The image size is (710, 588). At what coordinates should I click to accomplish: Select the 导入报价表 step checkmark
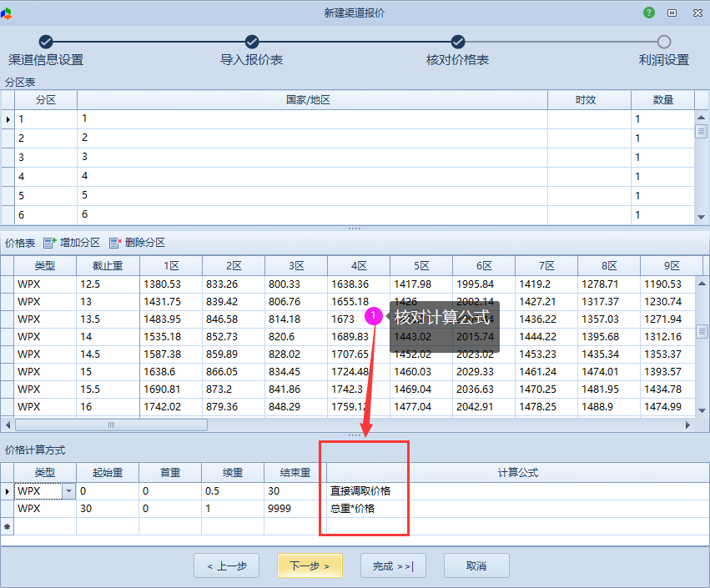252,42
